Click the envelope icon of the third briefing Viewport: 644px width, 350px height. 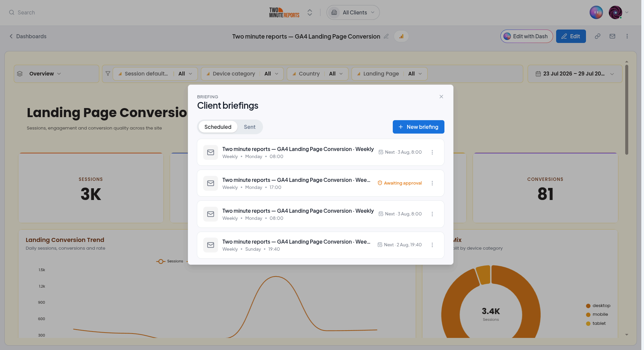(x=211, y=214)
